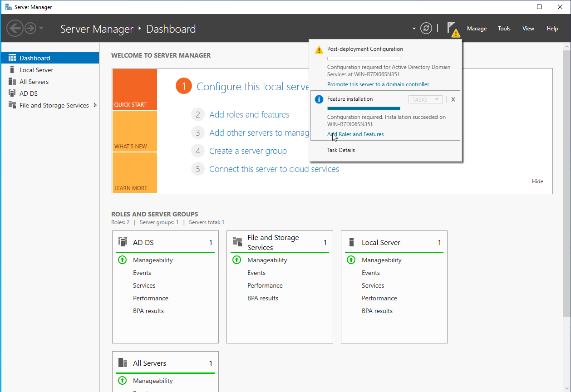This screenshot has height=392, width=571.
Task: Open Events in the AD DS tile
Action: pyautogui.click(x=142, y=273)
